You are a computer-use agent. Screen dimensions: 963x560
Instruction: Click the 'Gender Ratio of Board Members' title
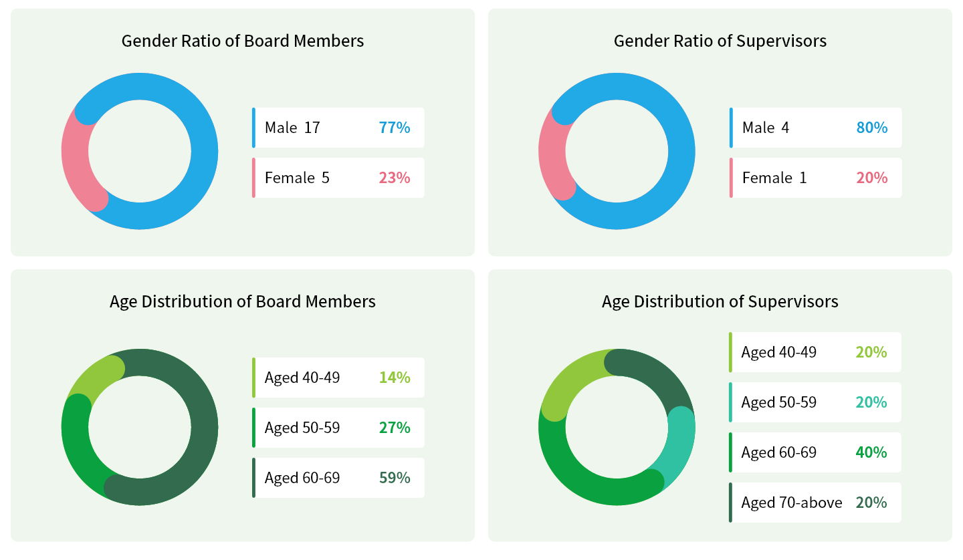[x=243, y=41]
